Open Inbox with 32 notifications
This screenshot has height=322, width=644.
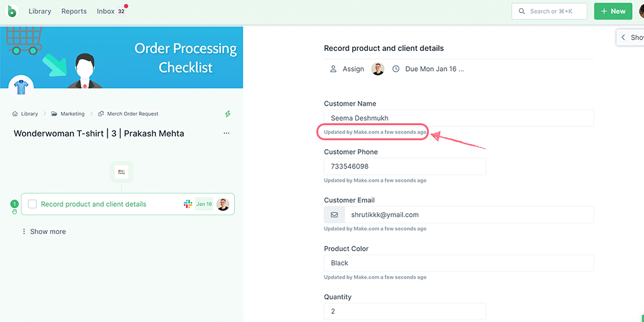pyautogui.click(x=112, y=11)
